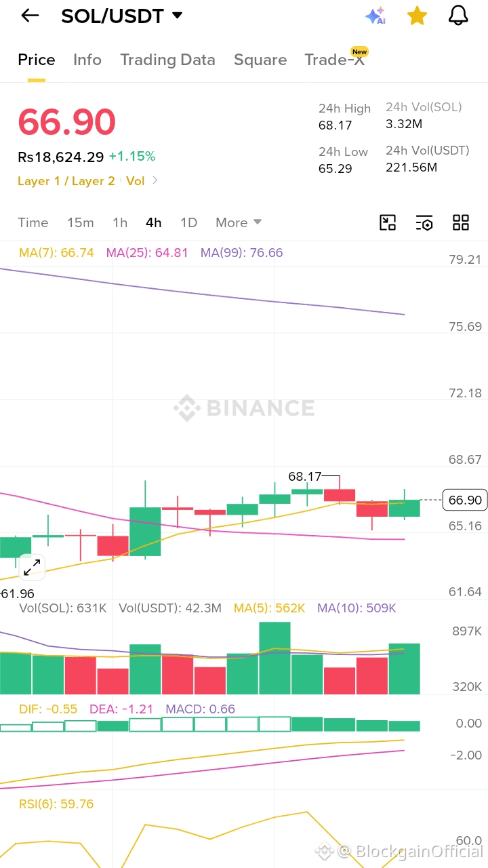Open the Trading Data tab

coord(167,60)
